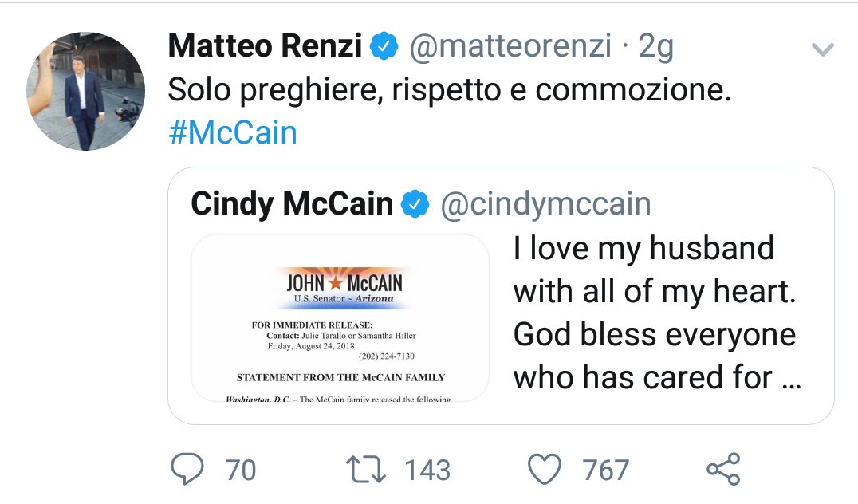Like the tweet with heart icon
Image resolution: width=858 pixels, height=504 pixels.
[x=545, y=470]
